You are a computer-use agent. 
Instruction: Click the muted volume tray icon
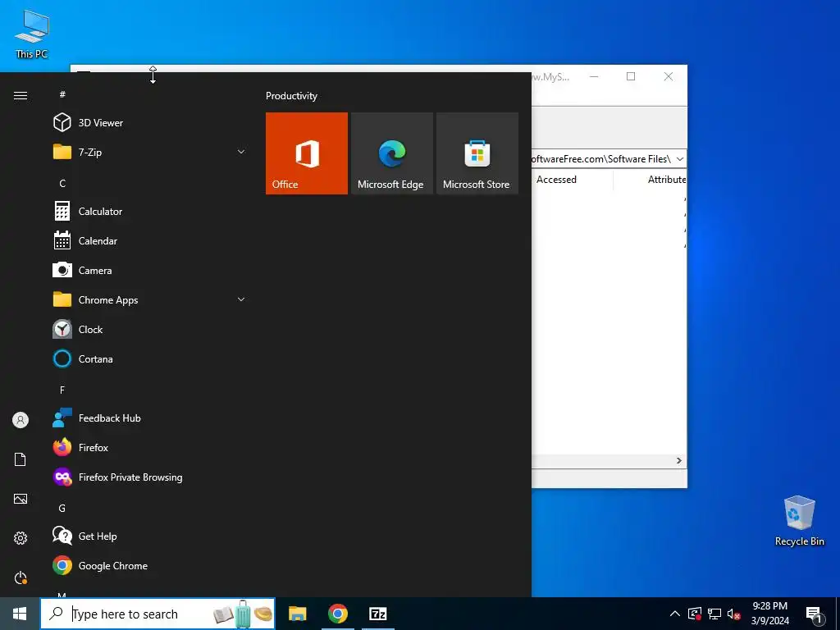click(x=733, y=614)
